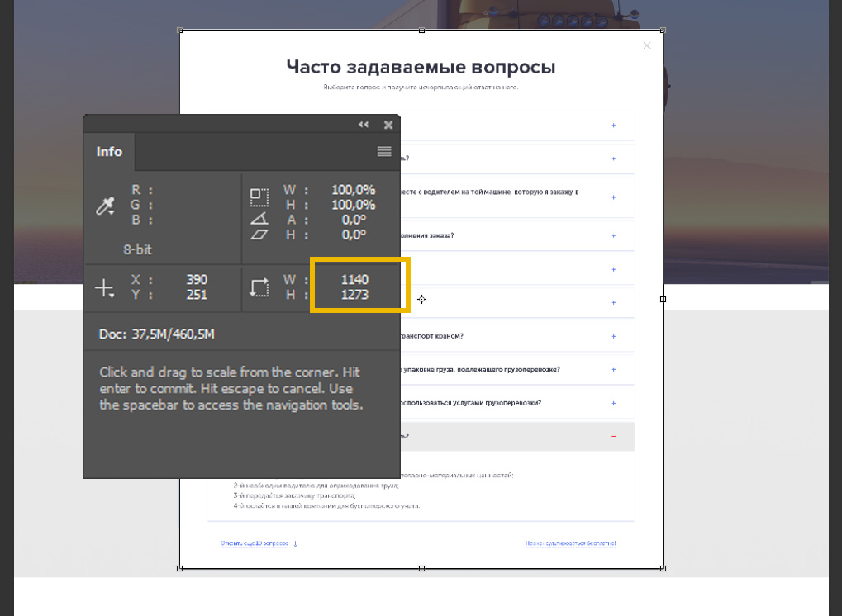Image resolution: width=842 pixels, height=616 pixels.
Task: Expand the question about riding with the driver
Action: 614,197
